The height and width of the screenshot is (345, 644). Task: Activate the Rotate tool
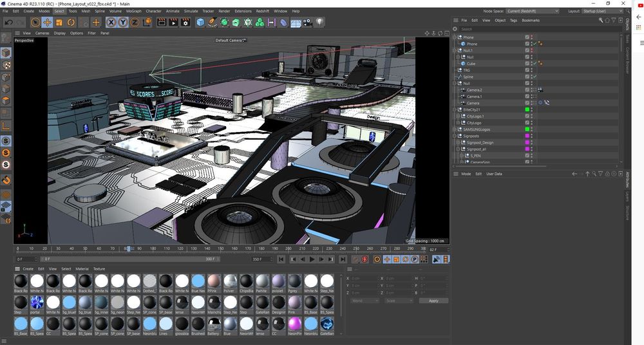click(x=71, y=23)
